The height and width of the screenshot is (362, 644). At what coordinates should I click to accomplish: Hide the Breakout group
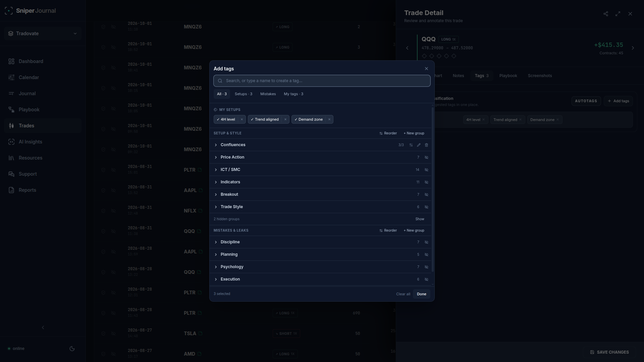coord(427,195)
